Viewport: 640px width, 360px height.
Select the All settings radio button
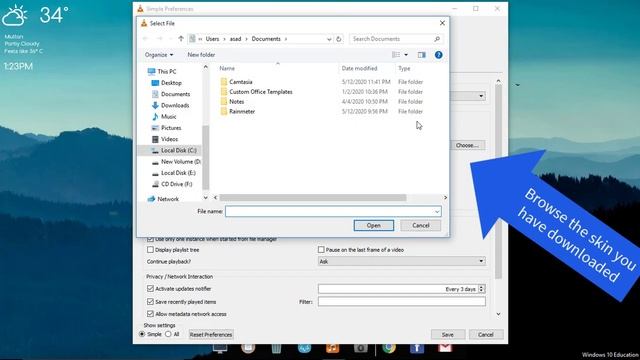click(168, 334)
